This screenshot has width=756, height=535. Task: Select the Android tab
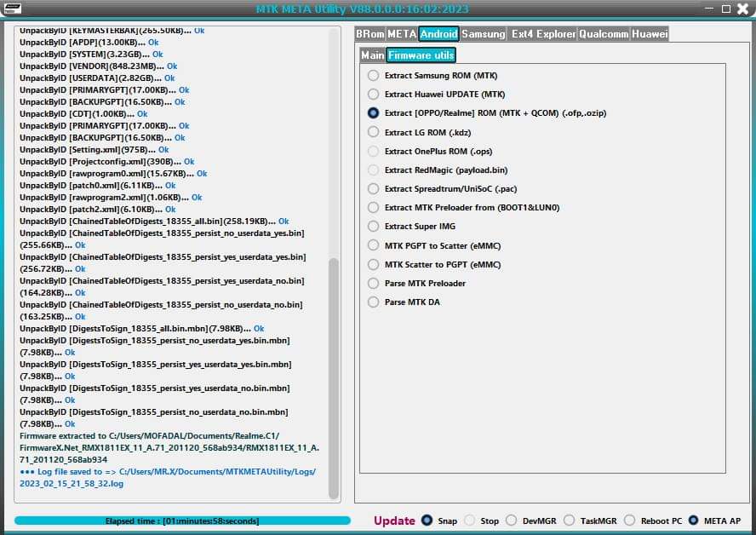click(x=438, y=34)
